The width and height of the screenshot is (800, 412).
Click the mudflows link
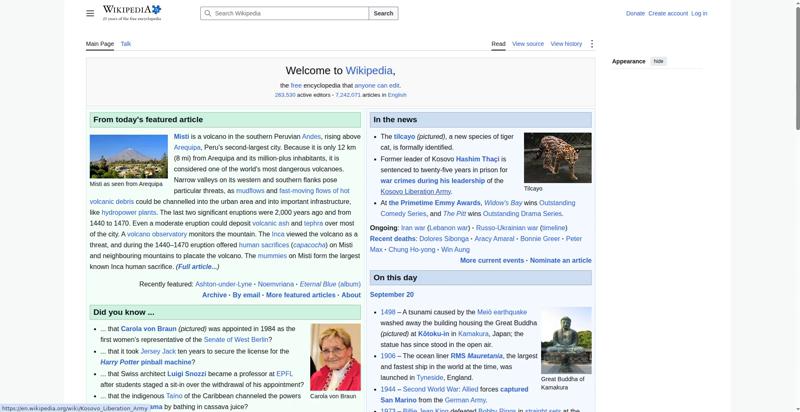250,191
